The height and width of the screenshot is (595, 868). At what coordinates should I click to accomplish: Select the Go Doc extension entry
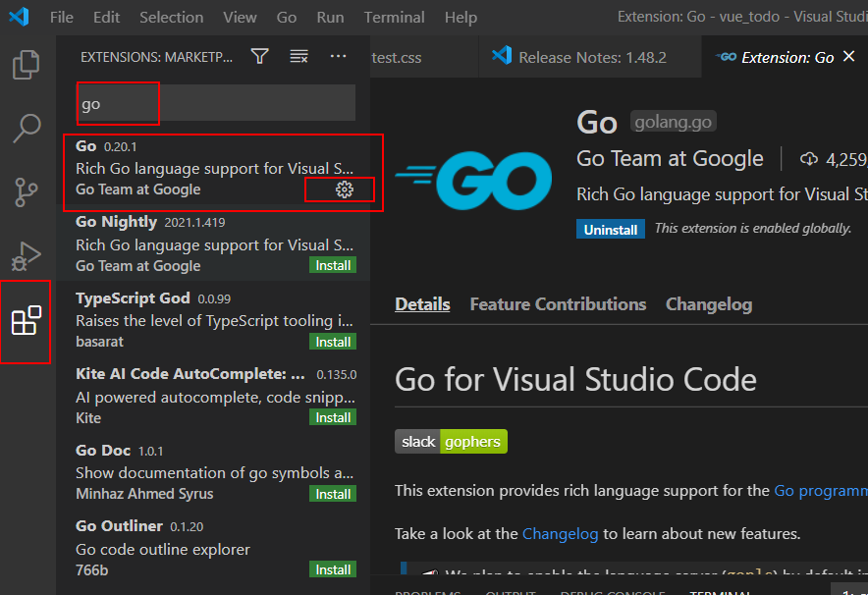213,471
